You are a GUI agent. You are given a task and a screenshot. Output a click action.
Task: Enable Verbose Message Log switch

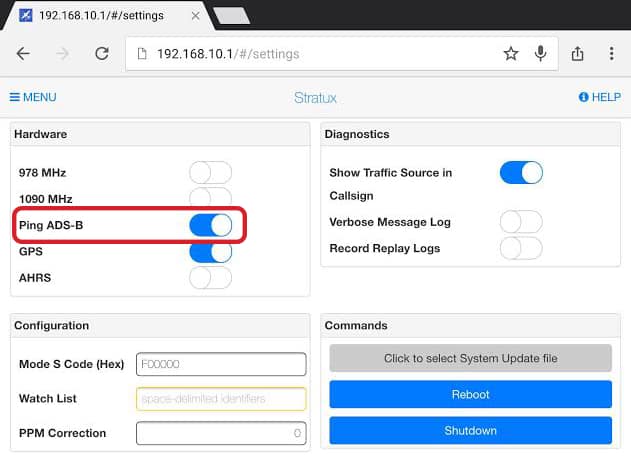[521, 222]
